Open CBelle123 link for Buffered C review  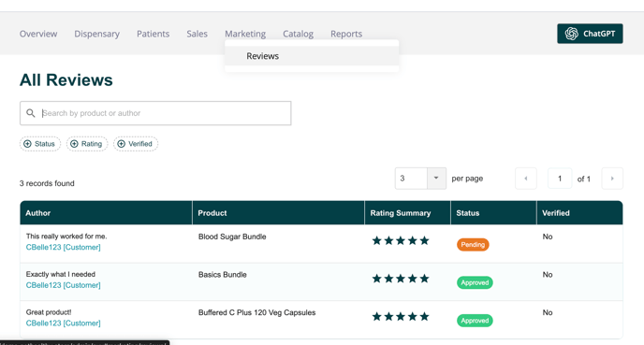(x=63, y=323)
